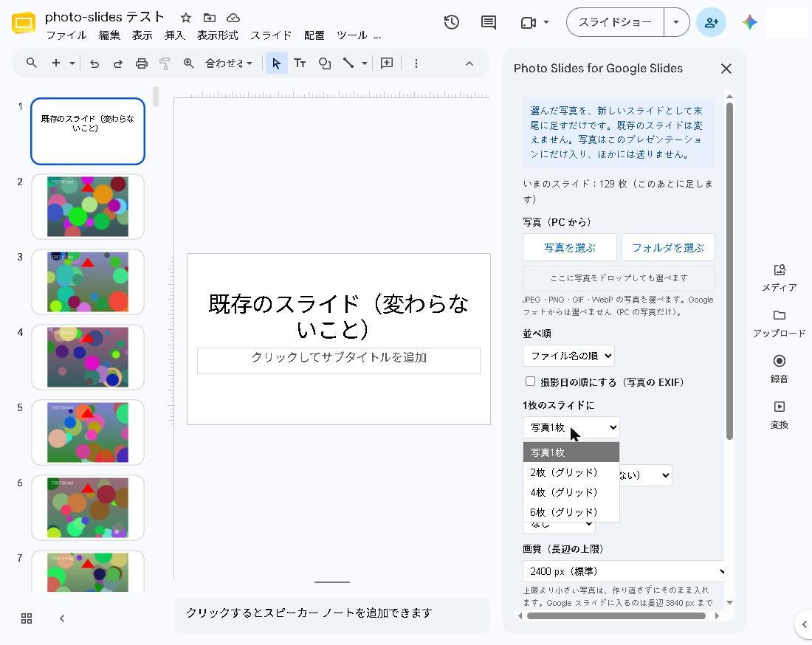
Task: Collapse the toolbar with up chevron
Action: 469,63
